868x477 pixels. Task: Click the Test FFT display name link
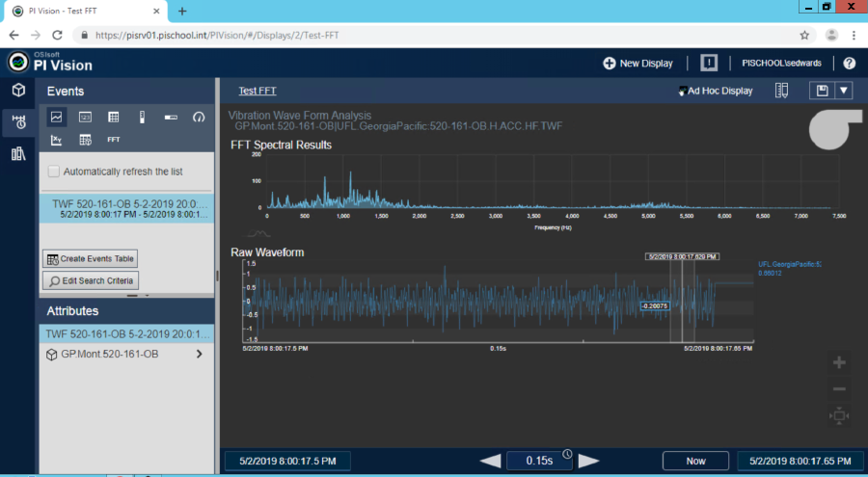click(x=258, y=91)
